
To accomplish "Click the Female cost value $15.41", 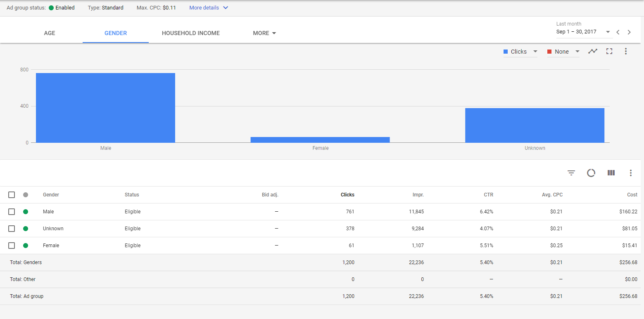I will (x=630, y=246).
